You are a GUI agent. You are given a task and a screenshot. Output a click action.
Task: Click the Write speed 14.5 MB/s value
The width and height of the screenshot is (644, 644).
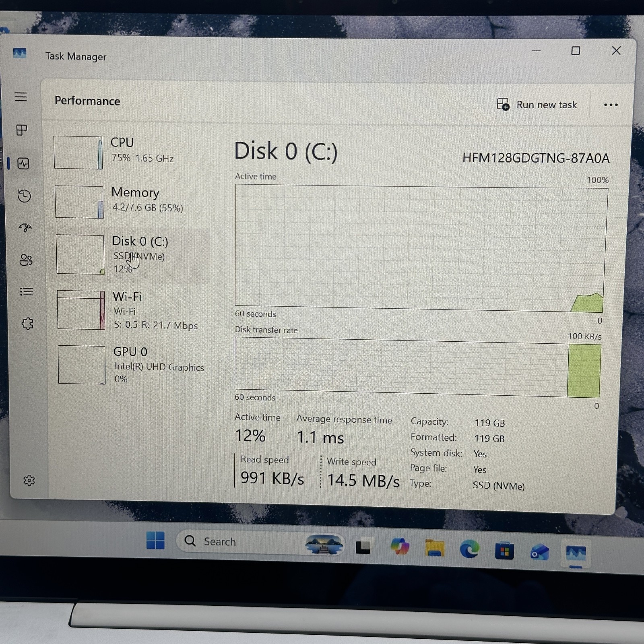[363, 480]
